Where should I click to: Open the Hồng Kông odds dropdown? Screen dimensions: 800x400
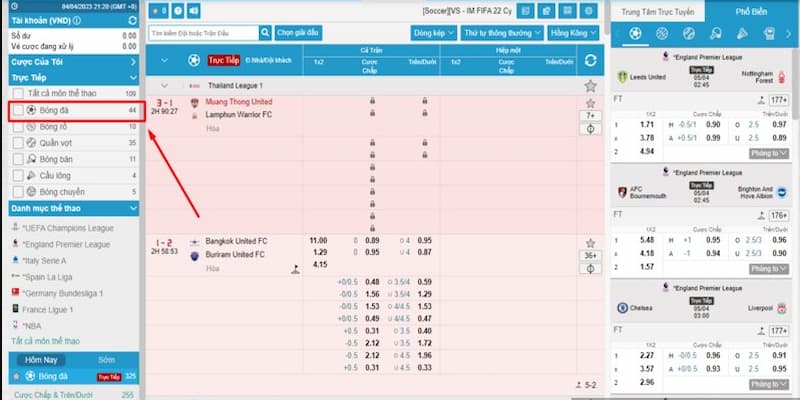573,33
